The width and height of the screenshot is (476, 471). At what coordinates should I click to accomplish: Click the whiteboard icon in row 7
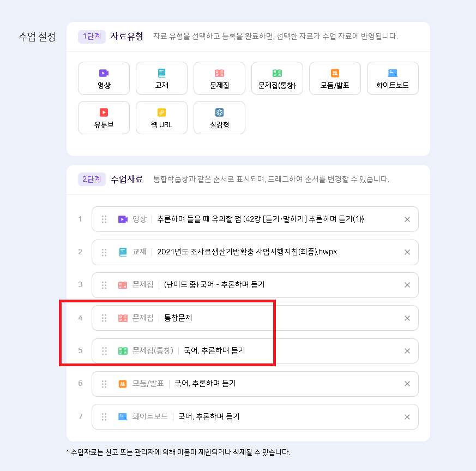click(x=123, y=417)
